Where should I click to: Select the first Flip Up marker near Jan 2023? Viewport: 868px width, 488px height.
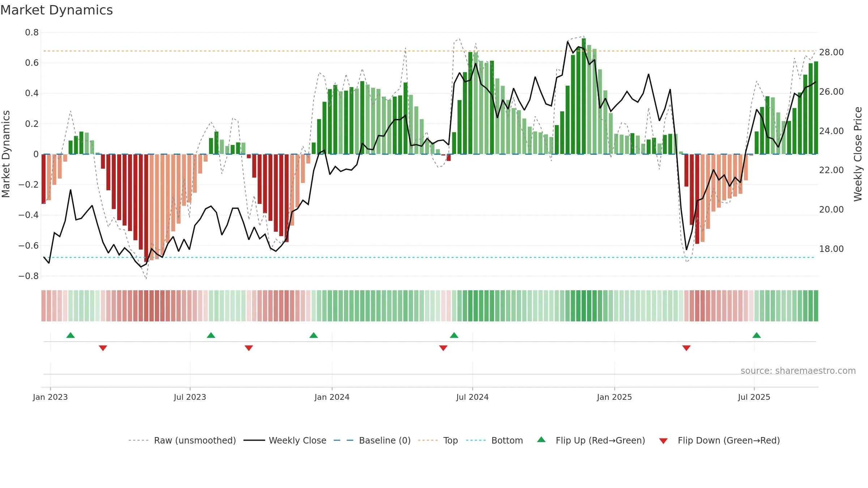click(x=71, y=335)
